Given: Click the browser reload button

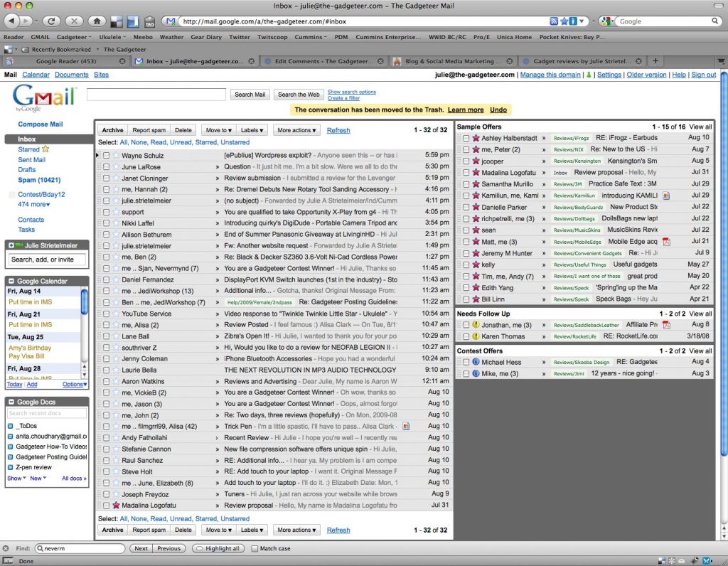Looking at the screenshot, I should click(51, 21).
